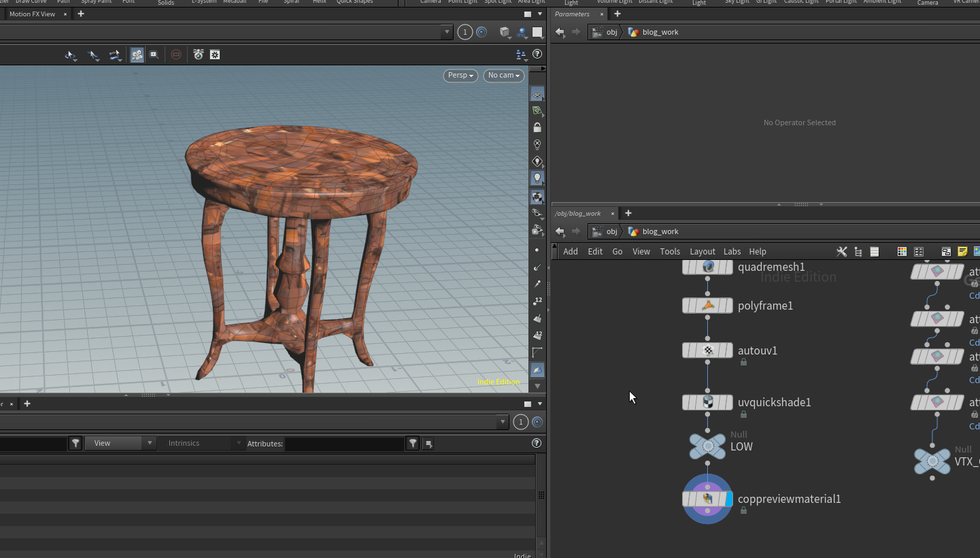Add a sticky note in network editor
Viewport: 980px width, 558px height.
[962, 252]
